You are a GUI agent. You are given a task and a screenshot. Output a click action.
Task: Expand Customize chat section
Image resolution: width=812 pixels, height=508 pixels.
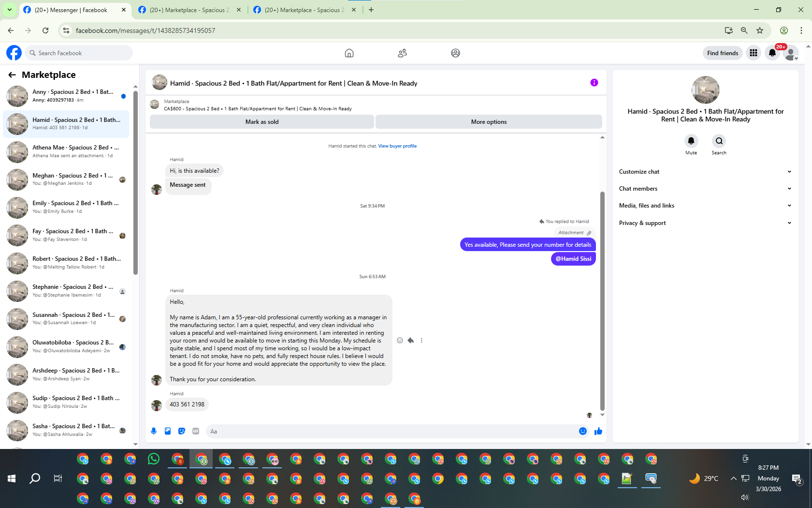[x=706, y=172]
